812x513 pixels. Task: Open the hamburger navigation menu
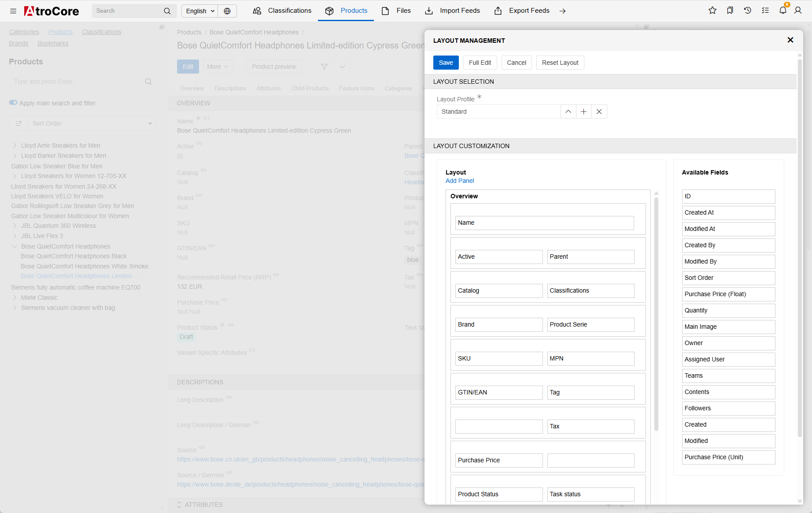[x=13, y=11]
